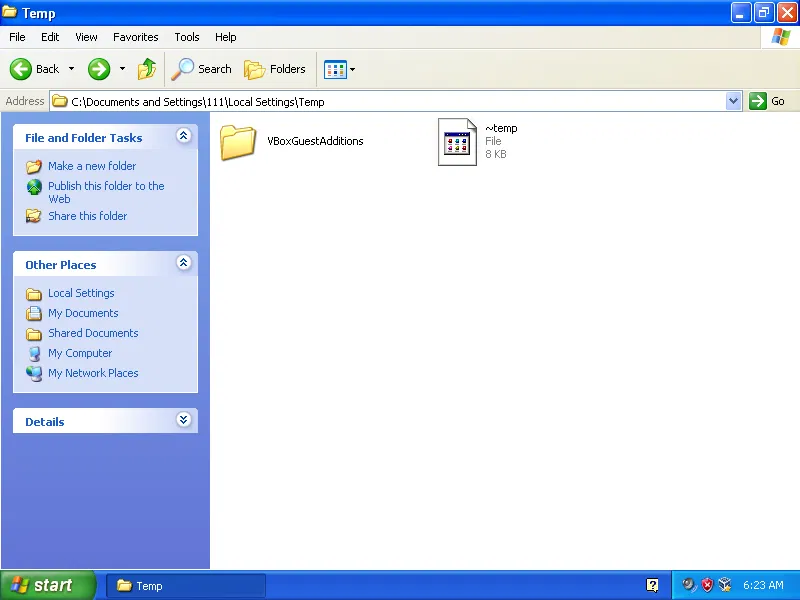800x600 pixels.
Task: Click the My Network Places icon
Action: click(x=34, y=373)
